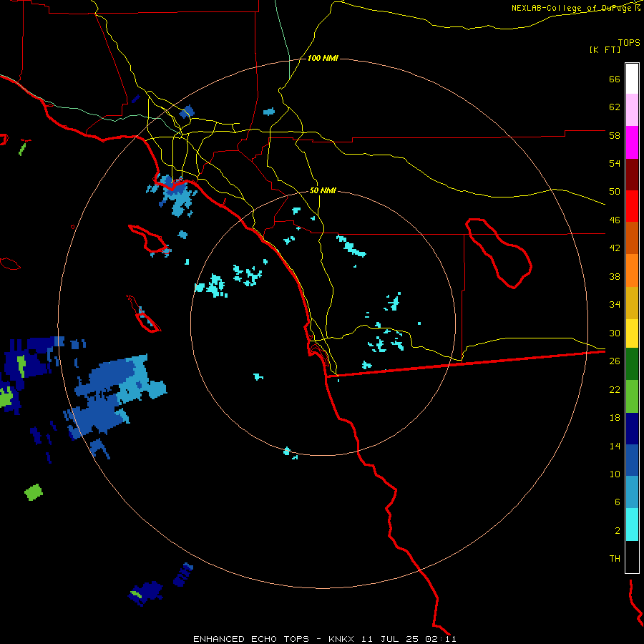644x644 pixels.
Task: Click the dark orange legend swatch
Action: pyautogui.click(x=632, y=238)
